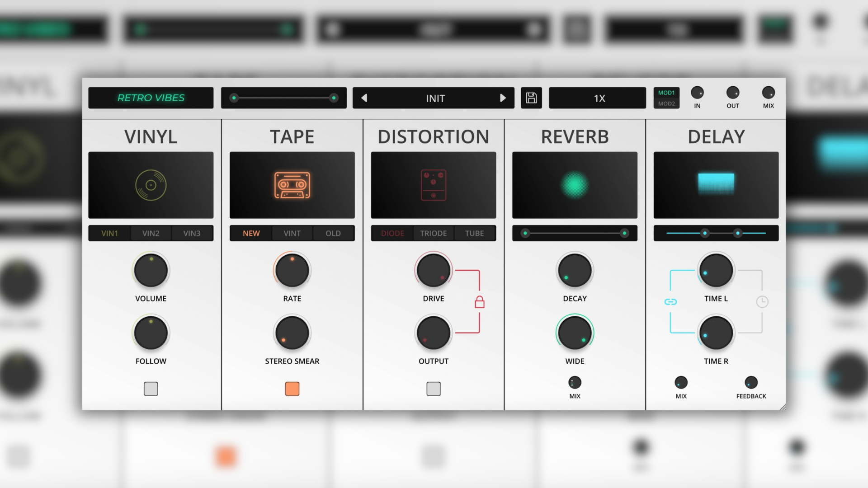Click the lock icon between Drive and Output
Image resolution: width=868 pixels, height=488 pixels.
pyautogui.click(x=479, y=302)
